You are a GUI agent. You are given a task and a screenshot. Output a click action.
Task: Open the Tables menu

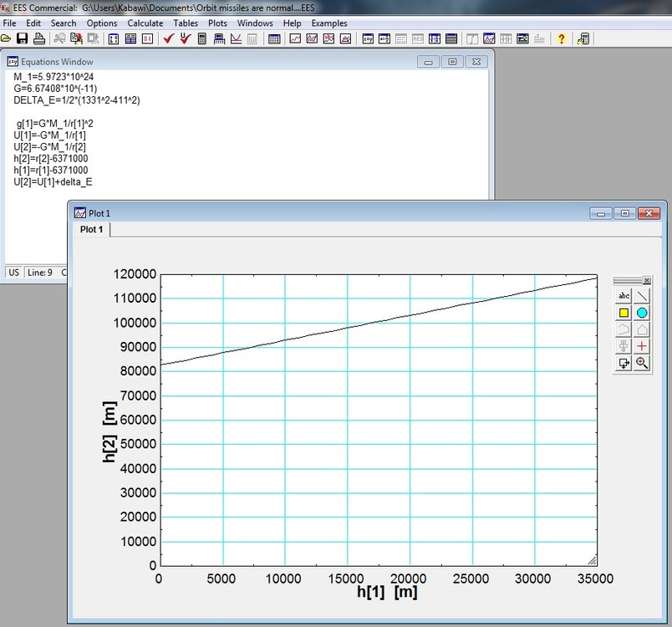coord(186,23)
